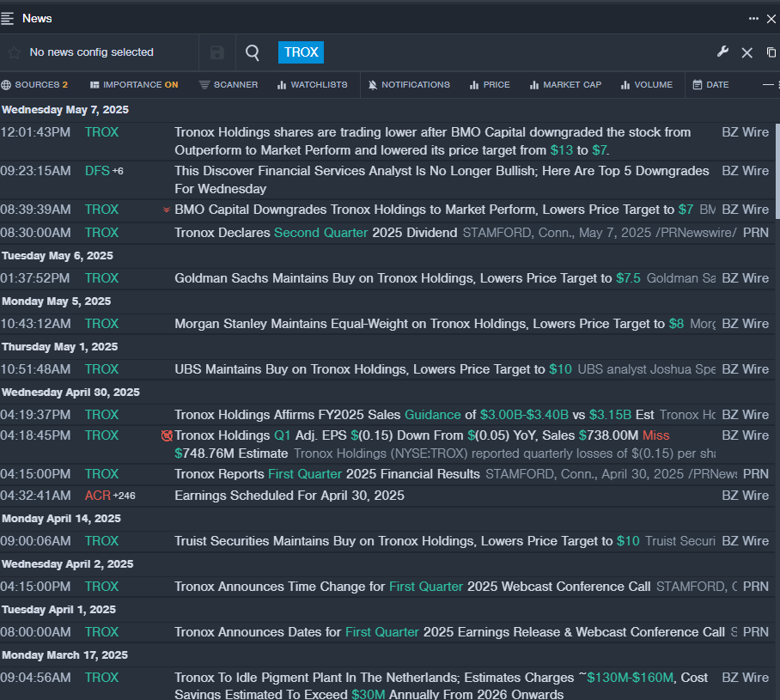Open 'Tronox Declares Second Quarter 2025 Dividend' headline

315,233
